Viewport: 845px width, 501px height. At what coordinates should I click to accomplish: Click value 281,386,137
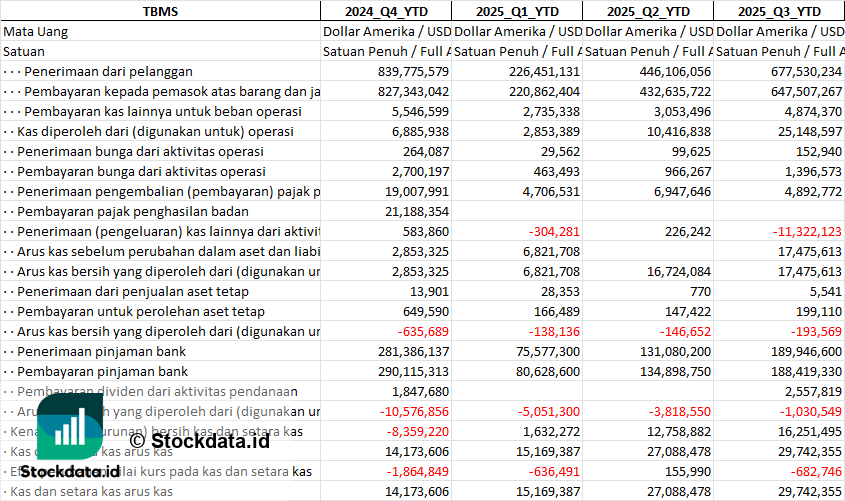click(x=413, y=351)
